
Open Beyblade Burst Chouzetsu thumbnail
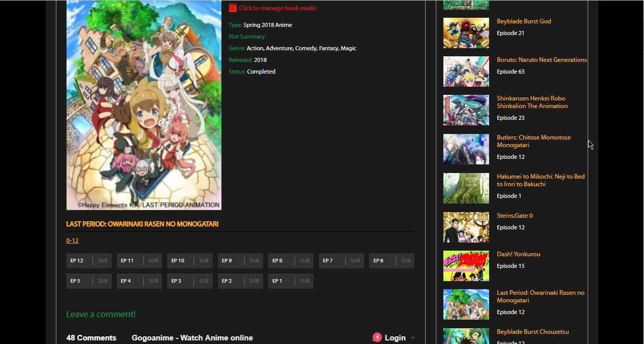click(466, 336)
